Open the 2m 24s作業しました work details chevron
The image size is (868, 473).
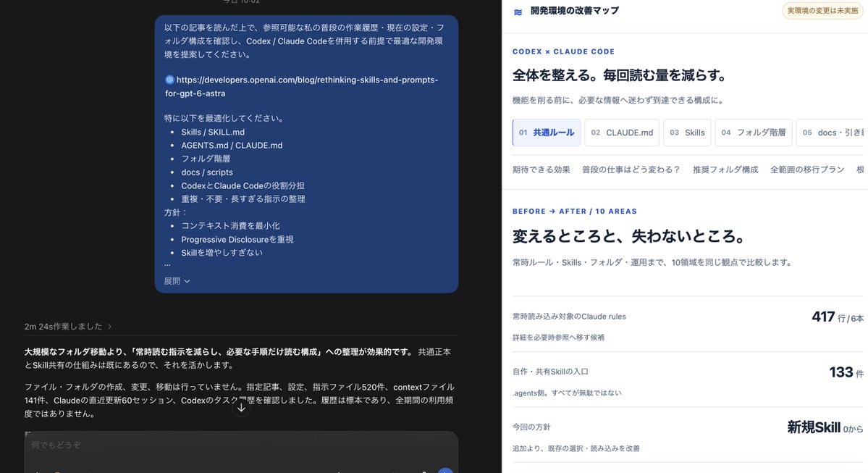click(x=109, y=327)
